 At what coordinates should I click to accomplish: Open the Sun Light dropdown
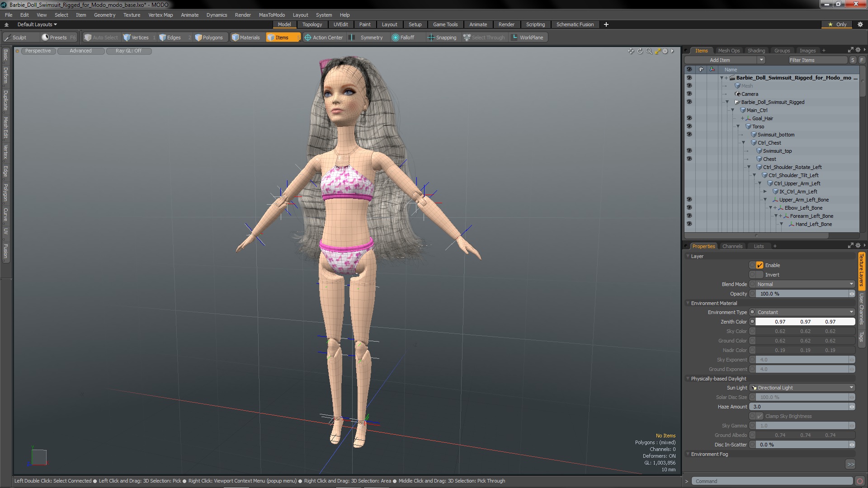pos(802,388)
